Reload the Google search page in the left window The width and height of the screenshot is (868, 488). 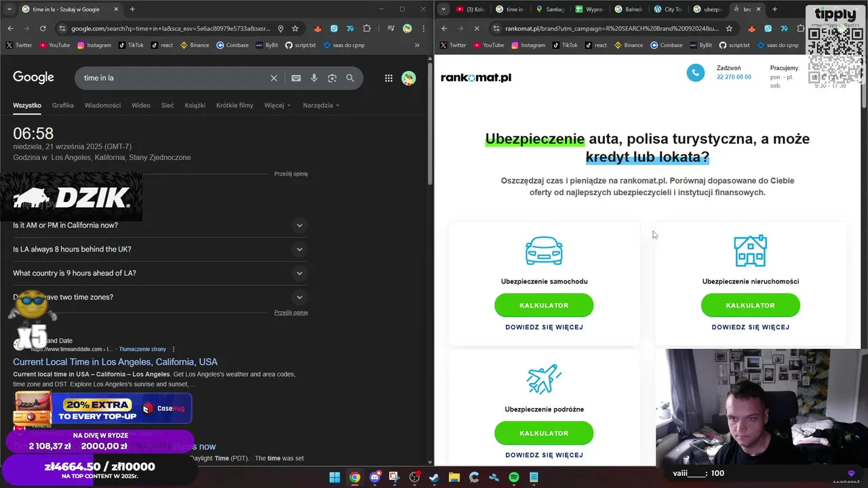click(x=43, y=28)
